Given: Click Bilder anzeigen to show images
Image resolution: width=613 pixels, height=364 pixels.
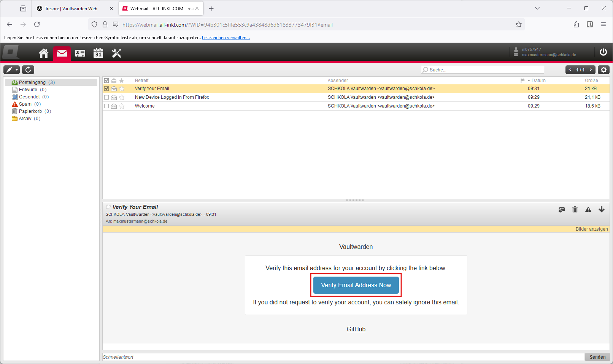Looking at the screenshot, I should point(592,229).
